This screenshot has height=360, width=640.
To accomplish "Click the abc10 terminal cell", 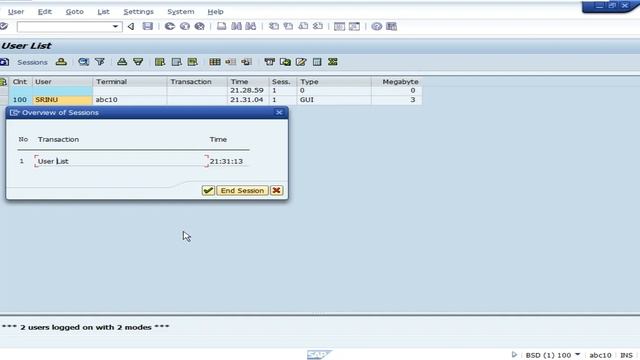I will pyautogui.click(x=130, y=100).
